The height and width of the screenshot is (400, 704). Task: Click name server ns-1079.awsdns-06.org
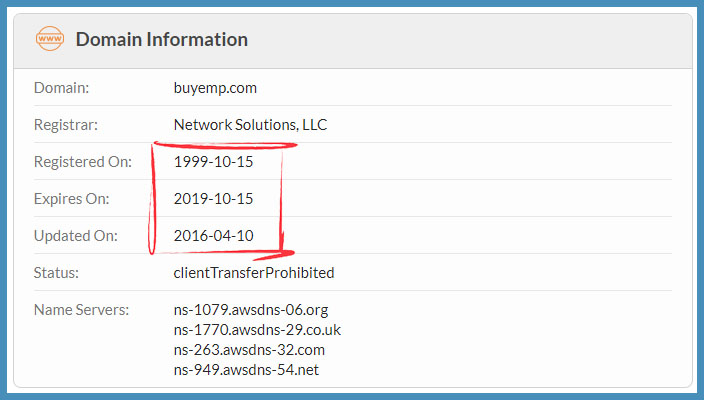click(x=251, y=310)
